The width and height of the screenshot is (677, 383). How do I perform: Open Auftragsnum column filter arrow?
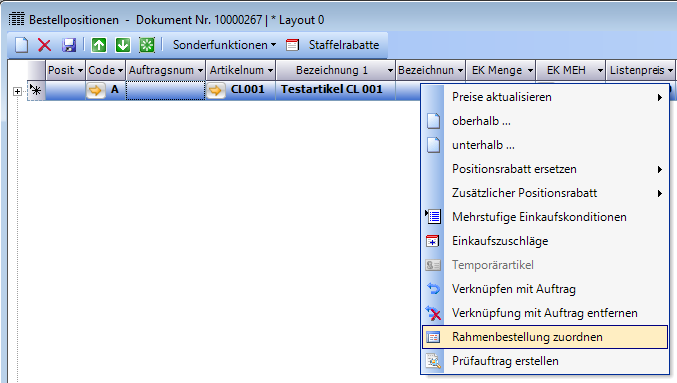coord(200,70)
